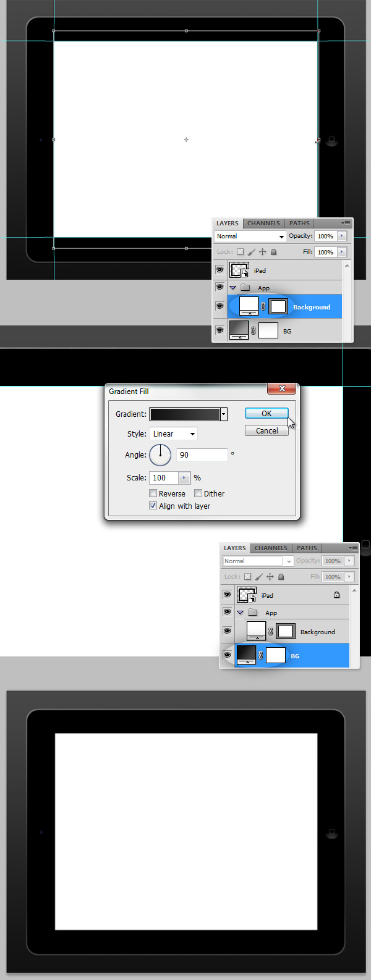Click dark gradient thumbnail of selected BG layer
This screenshot has width=371, height=980.
(x=246, y=655)
